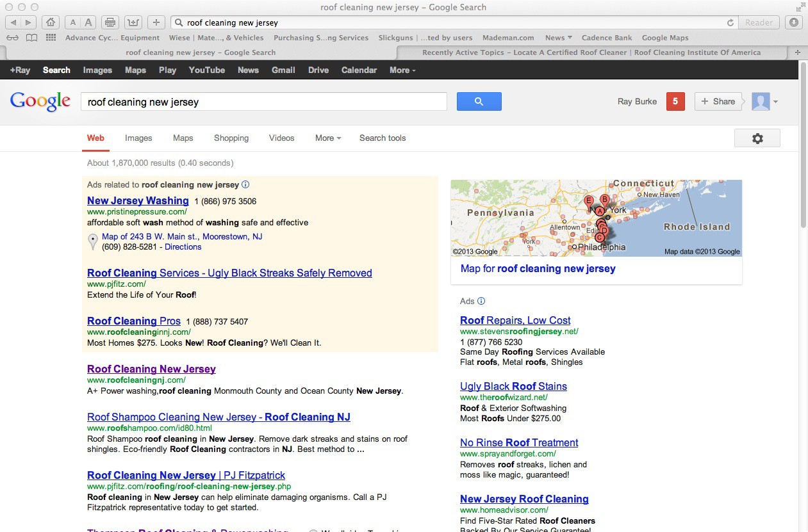Image resolution: width=808 pixels, height=532 pixels.
Task: Open the Top Sites grid icon
Action: coord(51,38)
